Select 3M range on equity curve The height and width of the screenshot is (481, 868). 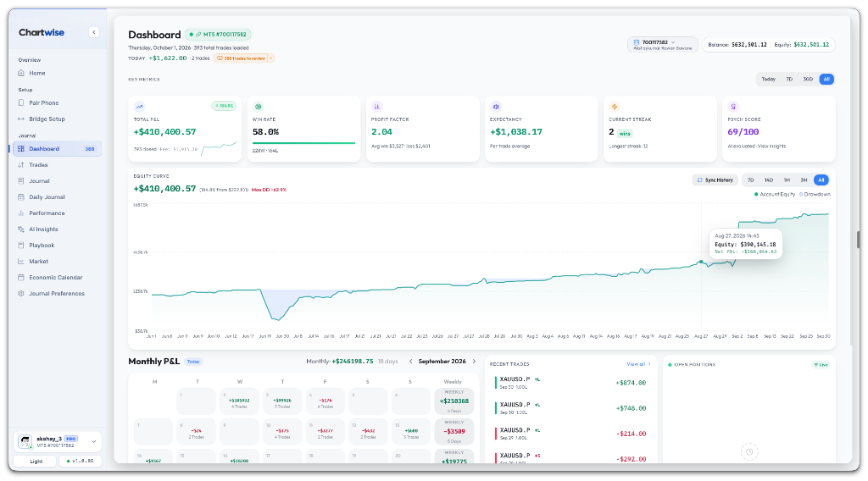pos(804,180)
